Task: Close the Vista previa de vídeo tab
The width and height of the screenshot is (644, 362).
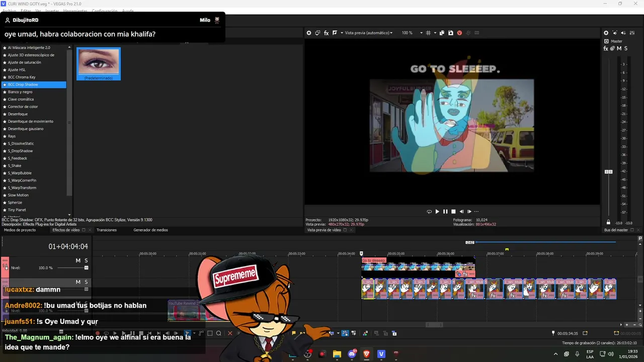Action: (x=352, y=230)
